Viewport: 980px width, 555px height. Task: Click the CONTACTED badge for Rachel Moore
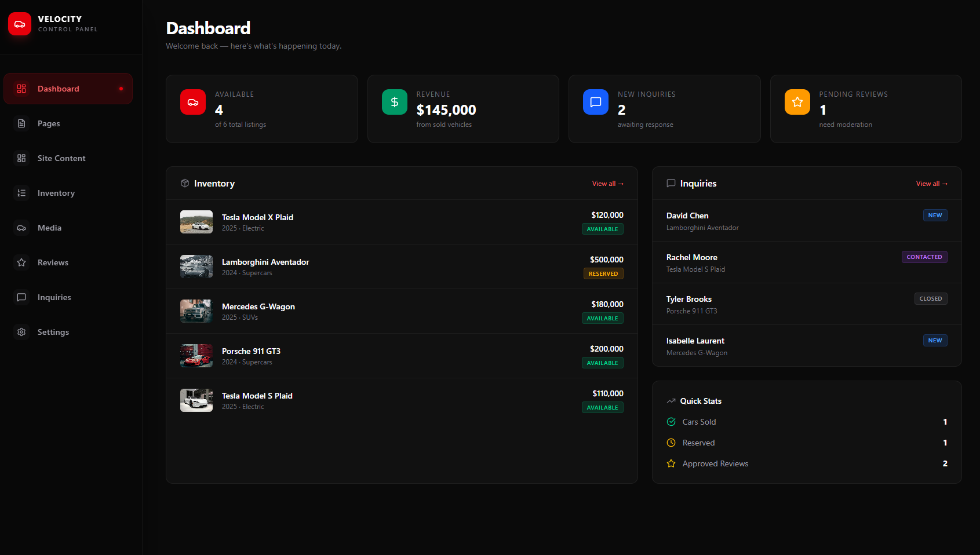924,257
